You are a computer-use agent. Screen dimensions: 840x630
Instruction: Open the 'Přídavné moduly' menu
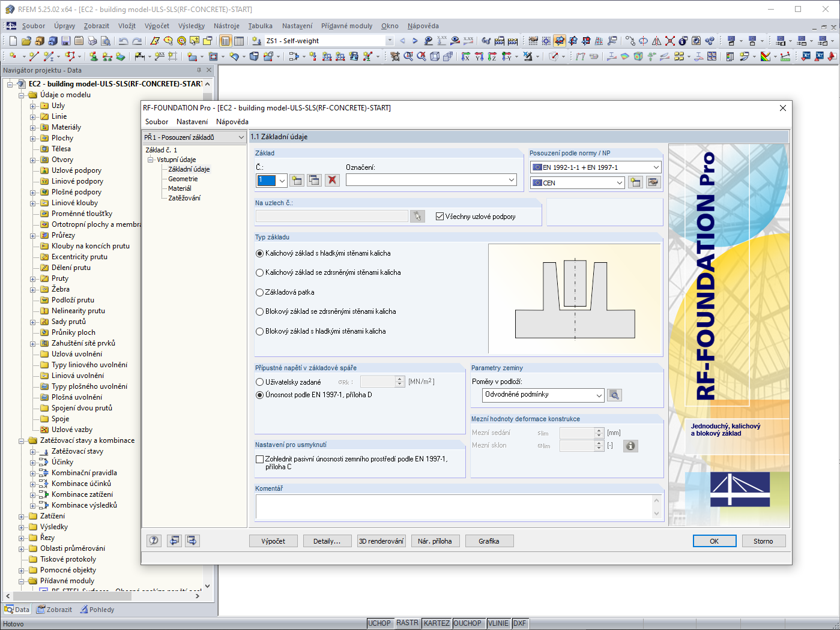[346, 26]
